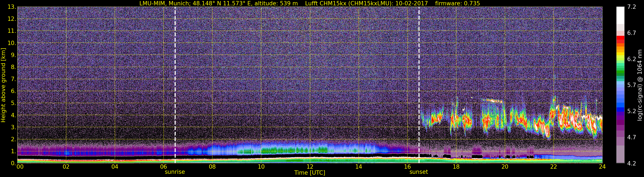Click the dashed white sunrise line
This screenshot has height=177, width=644.
[x=175, y=85]
